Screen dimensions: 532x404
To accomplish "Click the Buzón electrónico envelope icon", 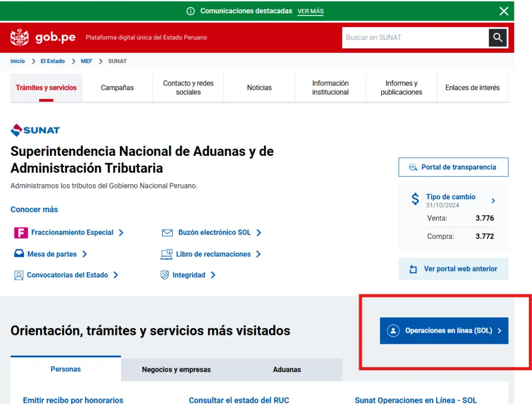I will click(x=167, y=233).
